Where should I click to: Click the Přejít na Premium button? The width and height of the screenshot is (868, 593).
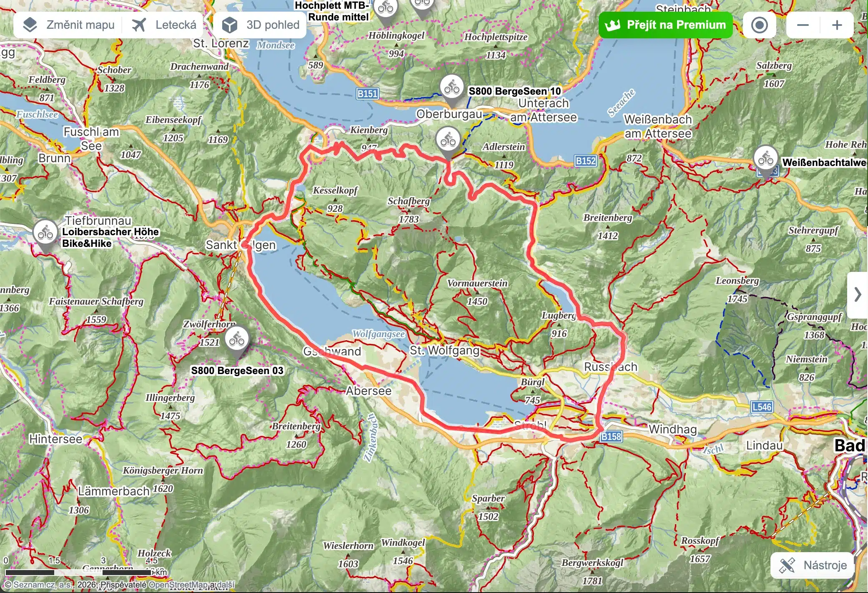coord(665,25)
